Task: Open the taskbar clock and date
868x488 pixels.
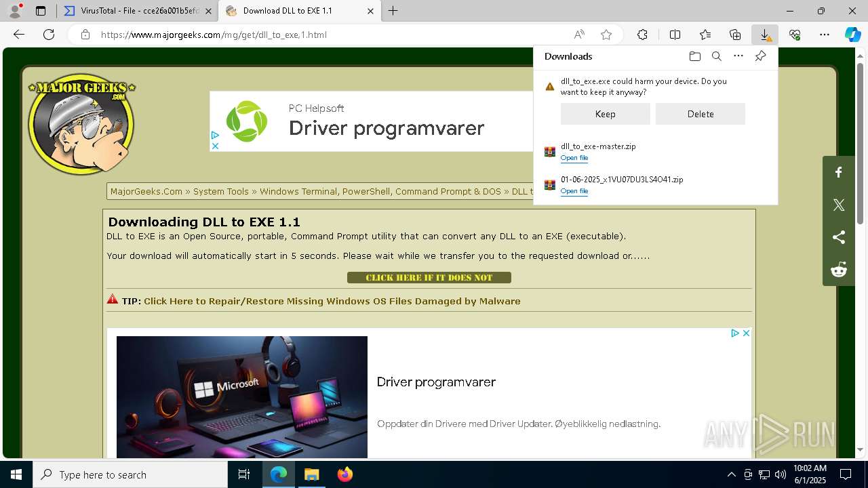Action: pyautogui.click(x=810, y=474)
